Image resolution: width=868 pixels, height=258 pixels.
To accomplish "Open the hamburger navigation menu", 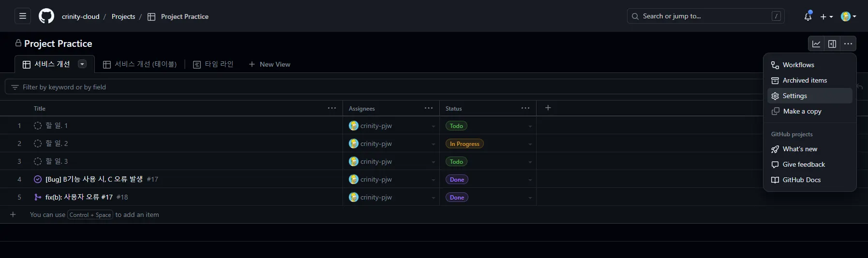I will point(23,16).
